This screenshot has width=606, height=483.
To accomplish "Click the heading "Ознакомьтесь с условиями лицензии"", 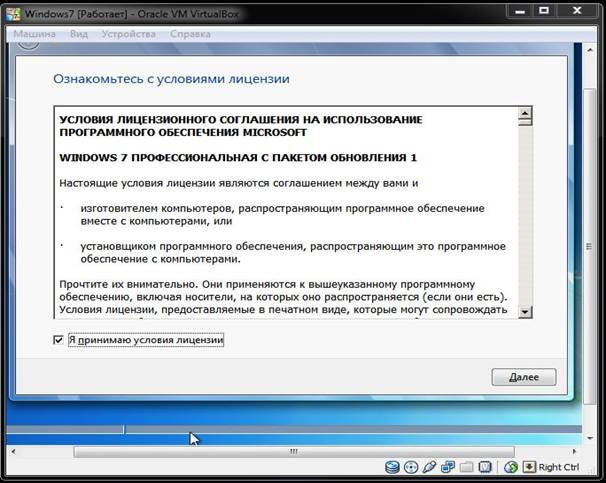I will pyautogui.click(x=171, y=79).
